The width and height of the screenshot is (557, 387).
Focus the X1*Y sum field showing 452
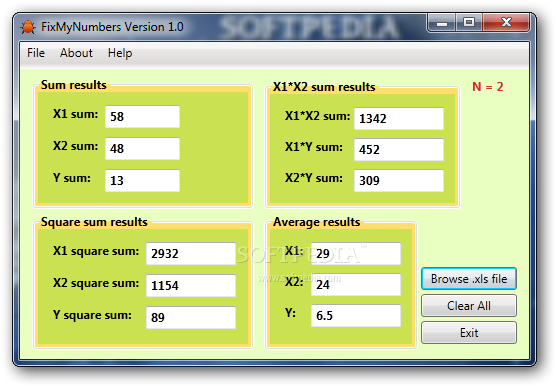[x=399, y=150]
